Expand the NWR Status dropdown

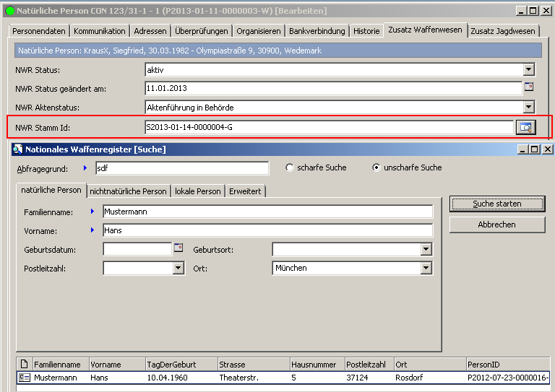(x=529, y=69)
